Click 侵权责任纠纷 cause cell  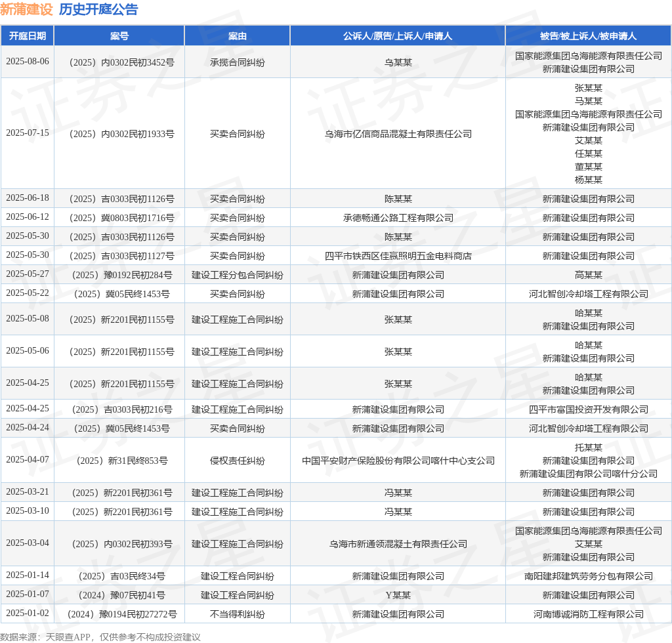click(x=238, y=461)
